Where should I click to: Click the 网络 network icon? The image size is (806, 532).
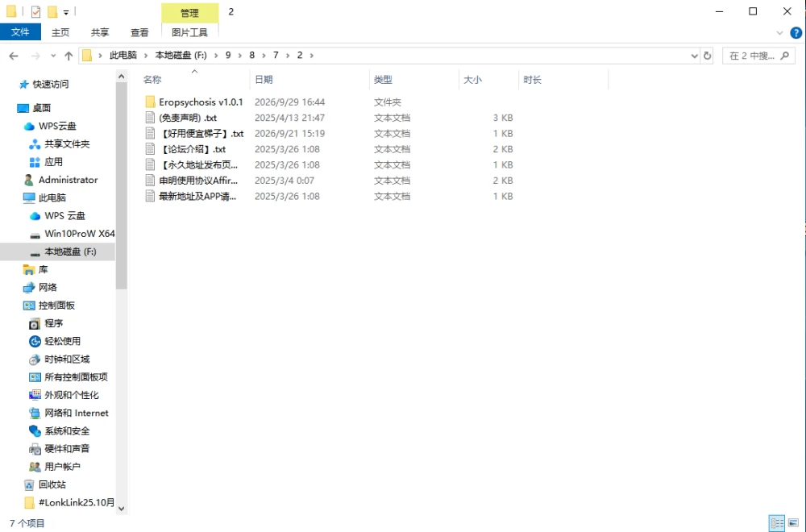pyautogui.click(x=29, y=287)
